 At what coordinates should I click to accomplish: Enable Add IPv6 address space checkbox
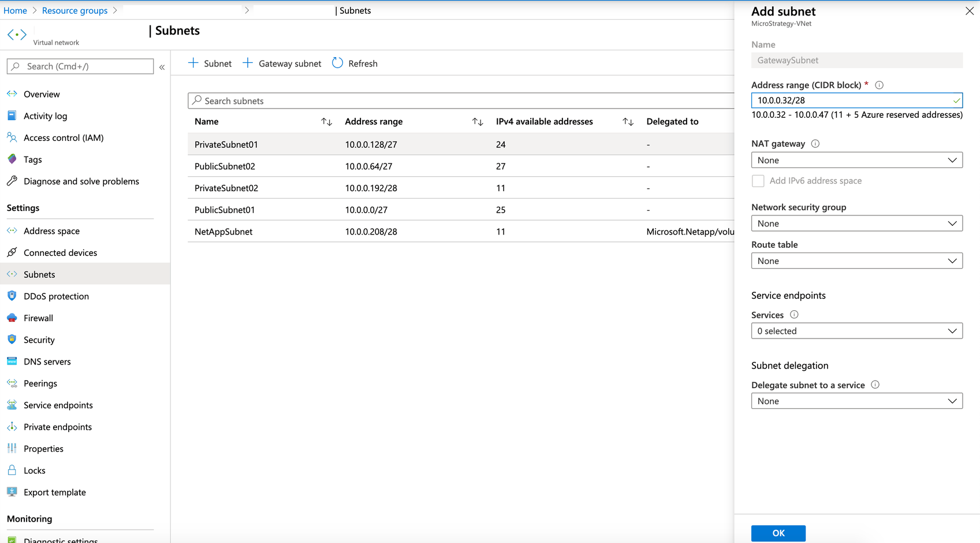[758, 181]
